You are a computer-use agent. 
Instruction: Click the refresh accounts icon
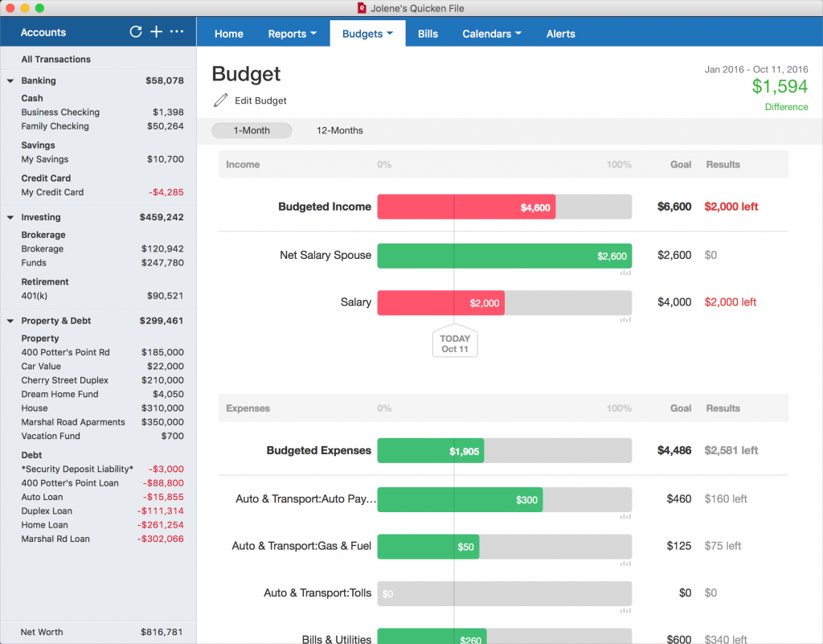pyautogui.click(x=135, y=32)
